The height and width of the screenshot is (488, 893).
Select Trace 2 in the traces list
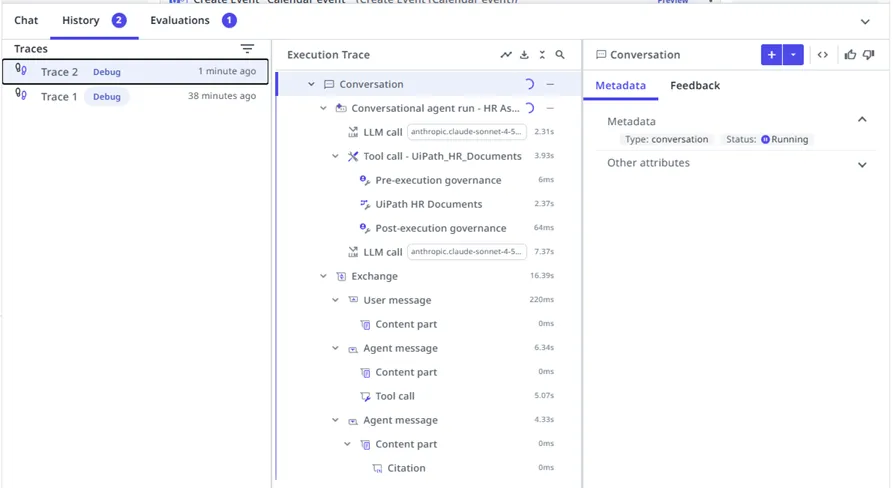tap(135, 72)
